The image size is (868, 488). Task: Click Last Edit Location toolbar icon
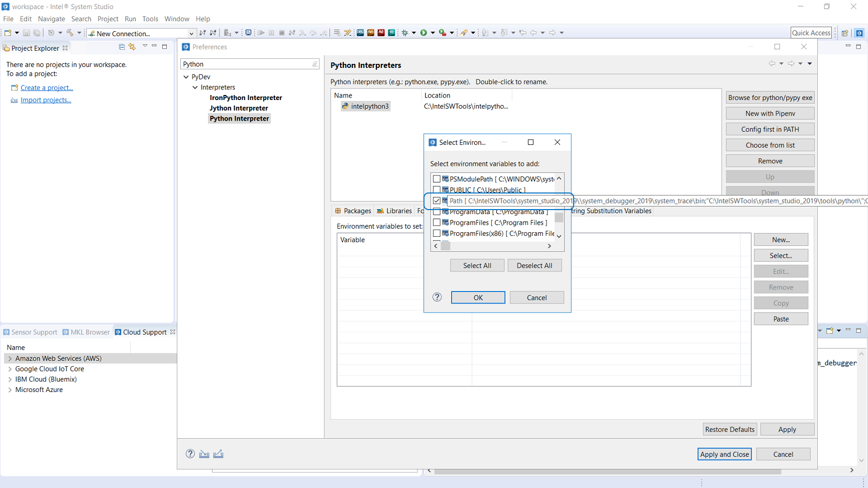point(523,33)
